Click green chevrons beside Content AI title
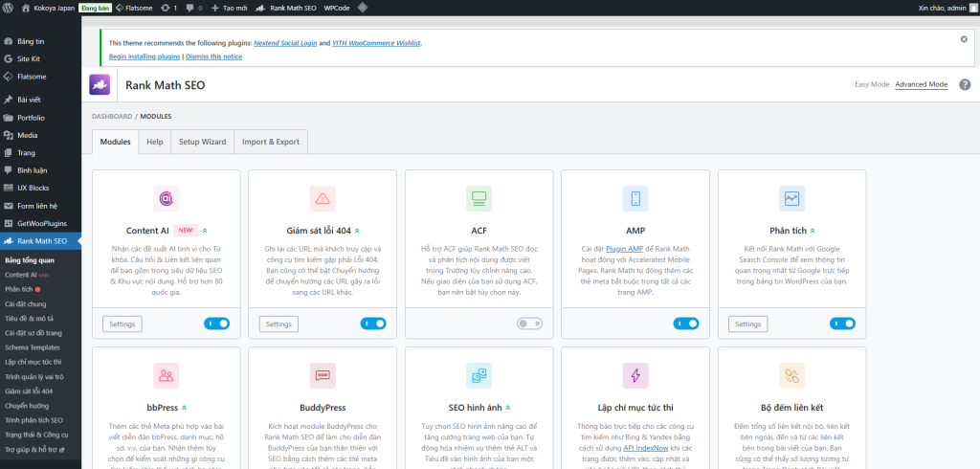The height and width of the screenshot is (469, 980). tap(205, 231)
